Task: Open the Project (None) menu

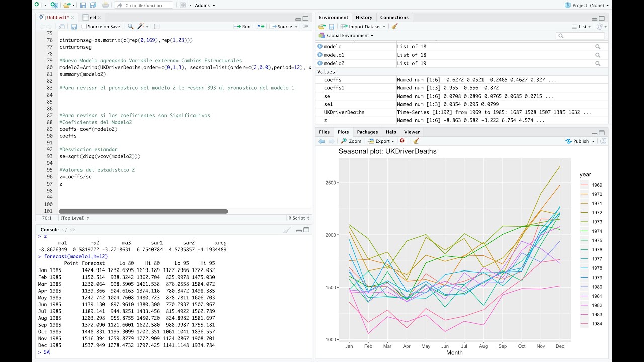Action: (587, 5)
